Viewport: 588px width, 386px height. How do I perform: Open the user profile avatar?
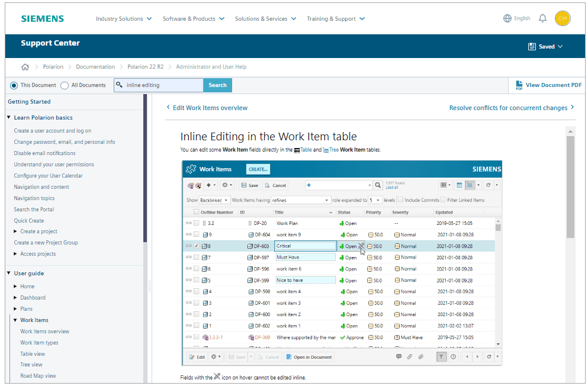pos(563,18)
